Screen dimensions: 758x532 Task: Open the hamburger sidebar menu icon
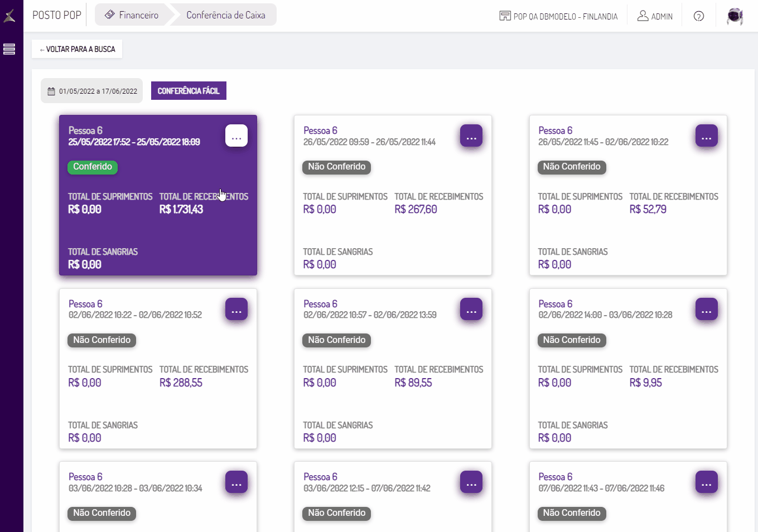point(9,49)
